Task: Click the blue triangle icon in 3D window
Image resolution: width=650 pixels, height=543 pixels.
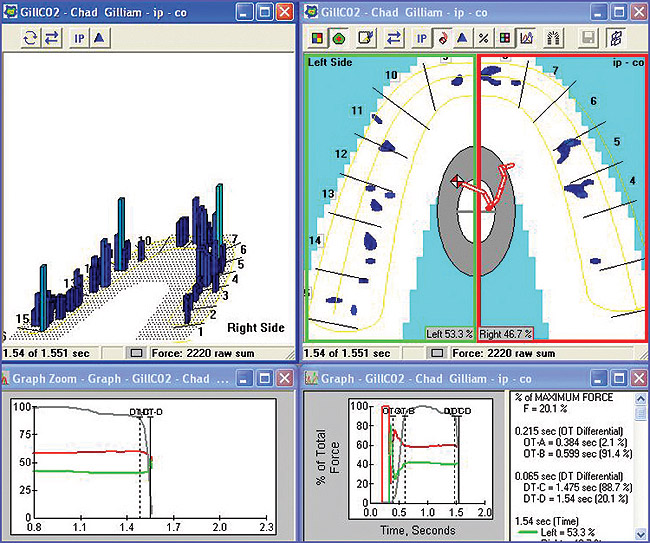Action: (x=100, y=39)
